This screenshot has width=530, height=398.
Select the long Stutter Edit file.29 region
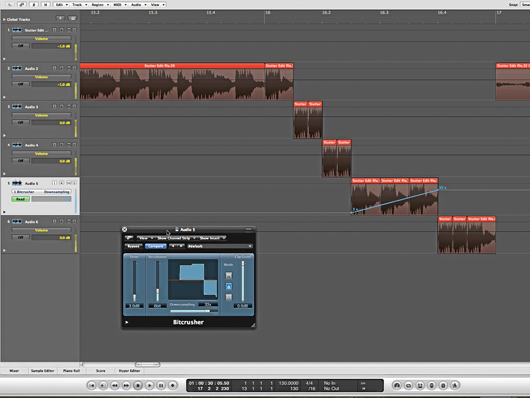point(172,81)
